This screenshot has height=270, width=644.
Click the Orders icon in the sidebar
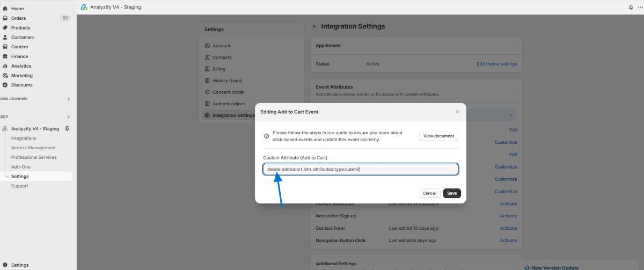(x=5, y=18)
